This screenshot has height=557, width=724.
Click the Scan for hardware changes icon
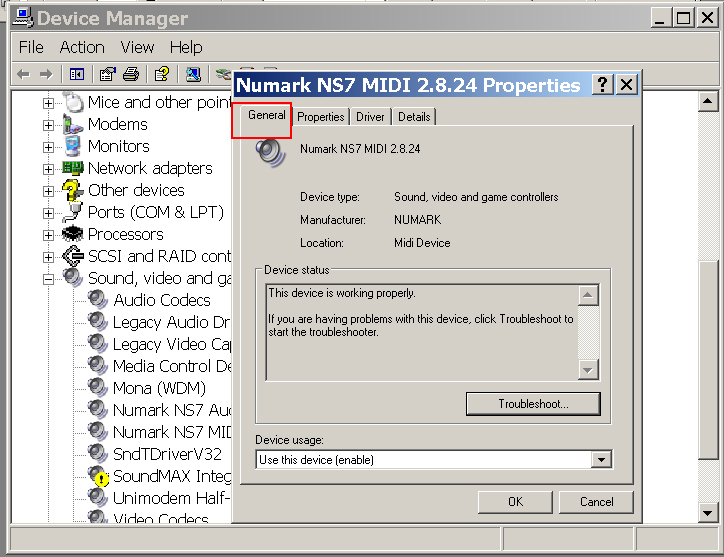click(193, 74)
